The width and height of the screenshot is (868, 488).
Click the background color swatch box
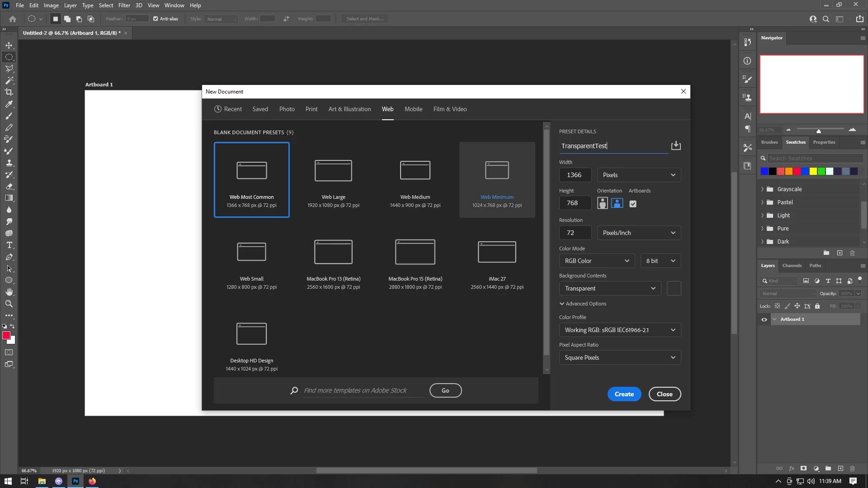point(674,288)
